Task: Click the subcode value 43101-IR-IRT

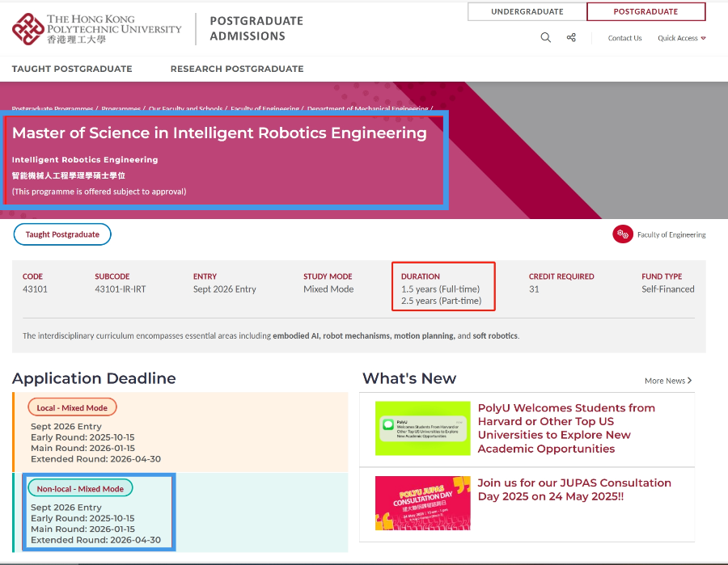Action: (x=121, y=289)
